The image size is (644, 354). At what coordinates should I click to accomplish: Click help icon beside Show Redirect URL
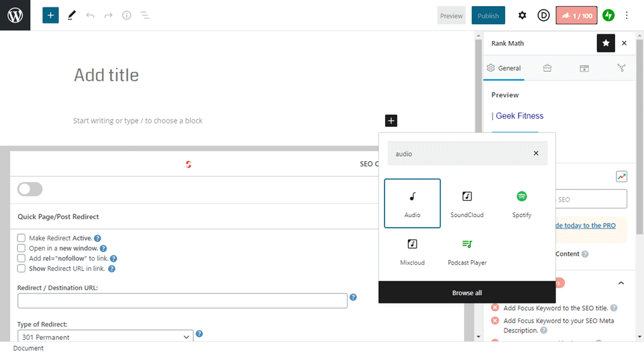tap(112, 269)
